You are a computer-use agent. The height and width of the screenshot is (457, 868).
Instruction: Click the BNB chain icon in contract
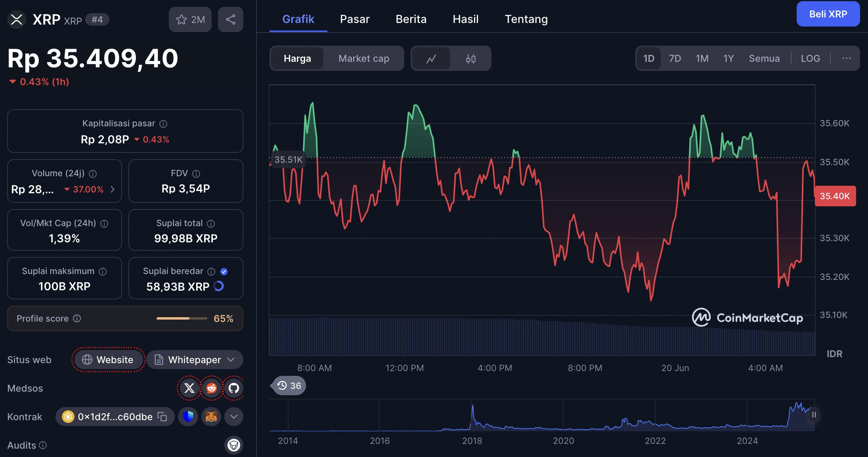pos(68,417)
